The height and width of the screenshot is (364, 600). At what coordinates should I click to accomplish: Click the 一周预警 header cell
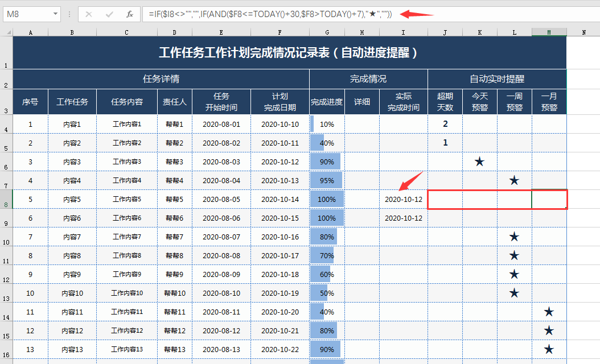coord(514,102)
